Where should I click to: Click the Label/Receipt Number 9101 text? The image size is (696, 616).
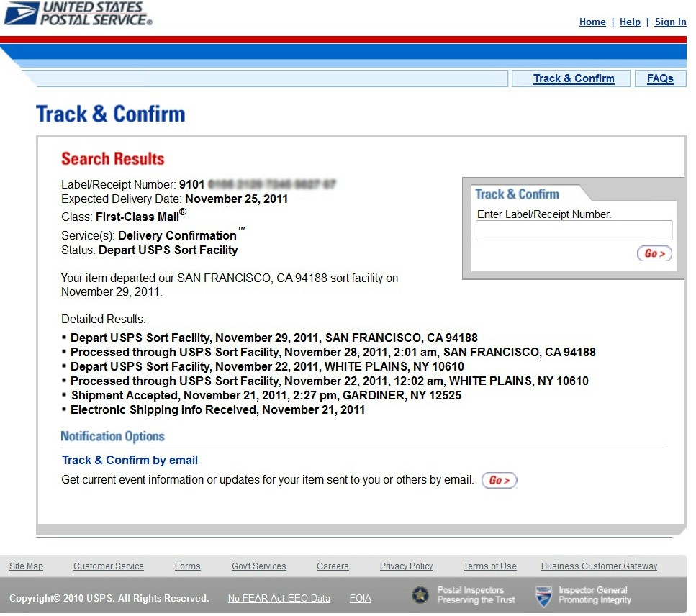132,184
